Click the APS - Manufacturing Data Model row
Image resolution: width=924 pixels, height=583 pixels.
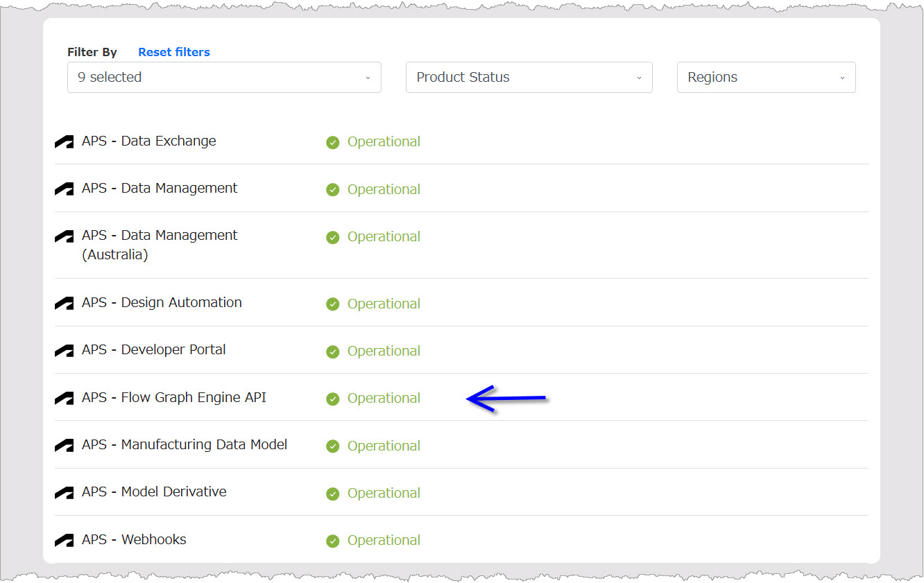tap(185, 445)
